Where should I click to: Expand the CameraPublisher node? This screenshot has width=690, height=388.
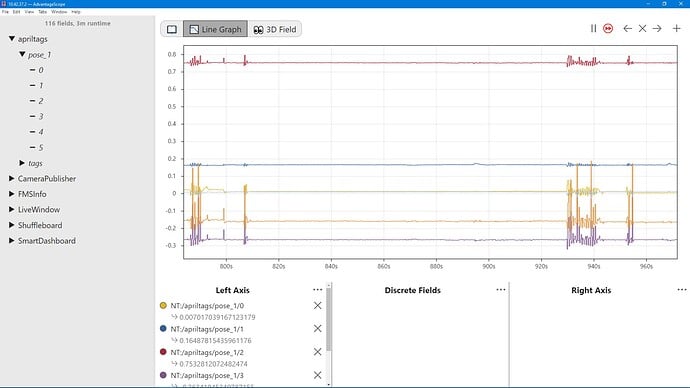[11, 179]
